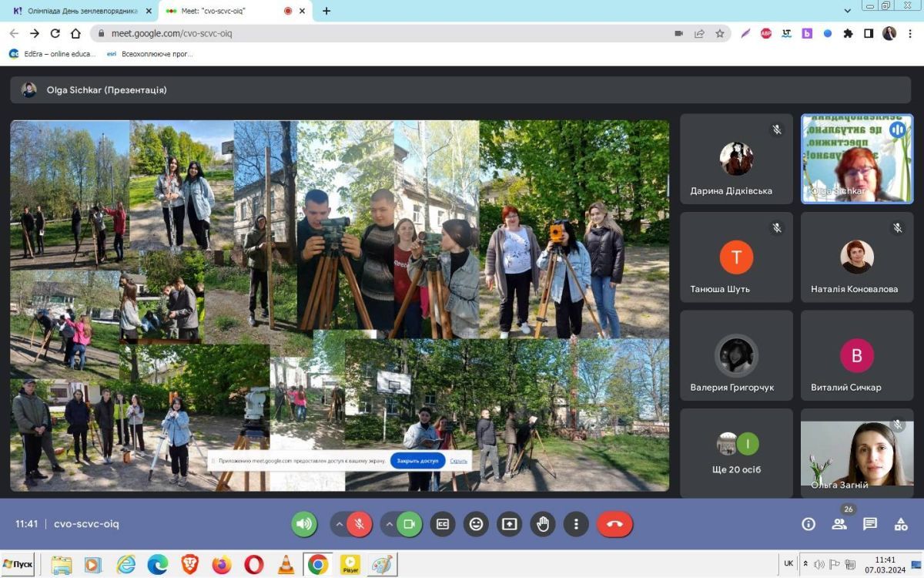Expand the microphone settings arrow

tap(338, 524)
